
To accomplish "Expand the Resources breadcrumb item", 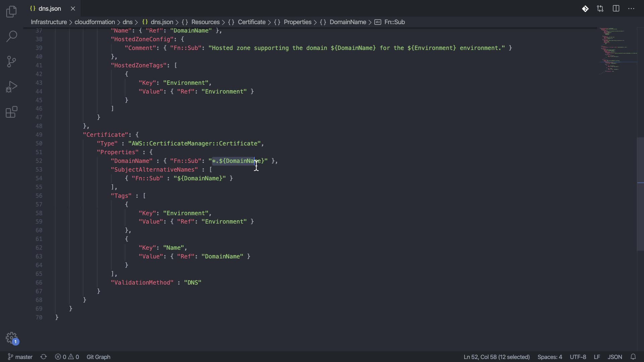I will (x=205, y=22).
